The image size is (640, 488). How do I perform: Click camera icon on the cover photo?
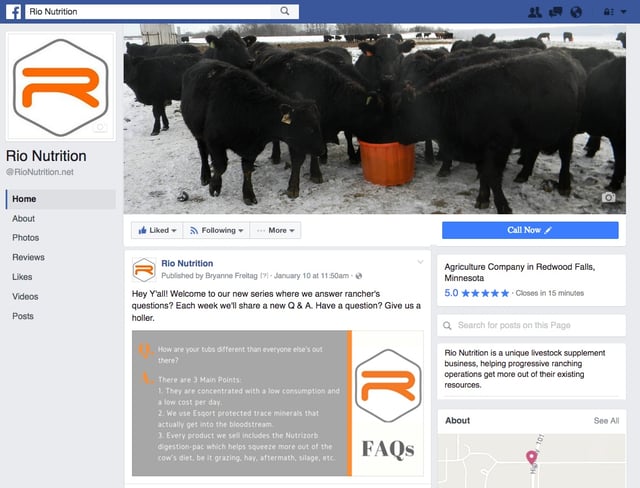click(608, 197)
